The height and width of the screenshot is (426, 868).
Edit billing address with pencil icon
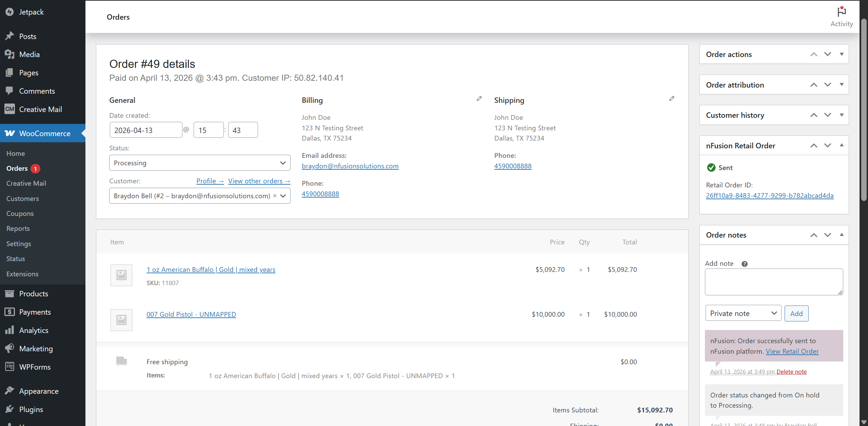click(479, 98)
